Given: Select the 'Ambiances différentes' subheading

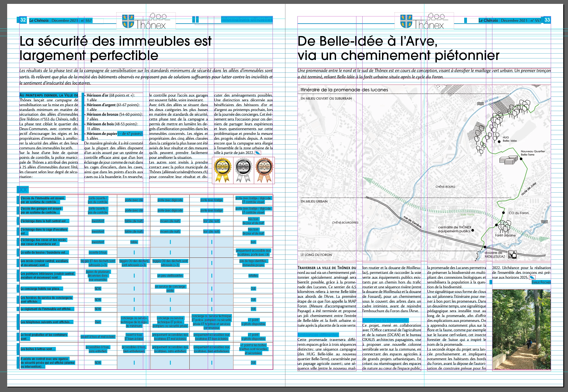Looking at the screenshot, I should coord(318,335).
